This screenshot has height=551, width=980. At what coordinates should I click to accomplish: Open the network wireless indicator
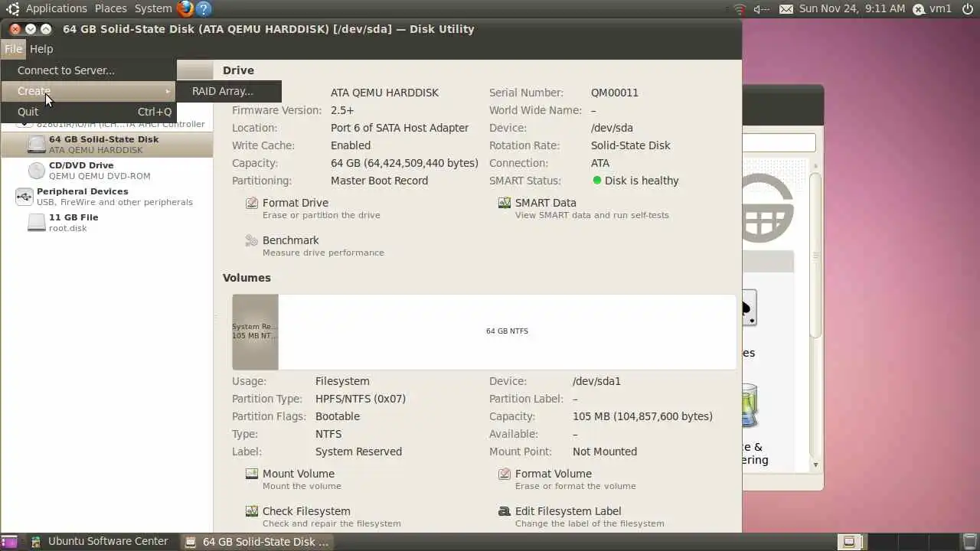[739, 9]
